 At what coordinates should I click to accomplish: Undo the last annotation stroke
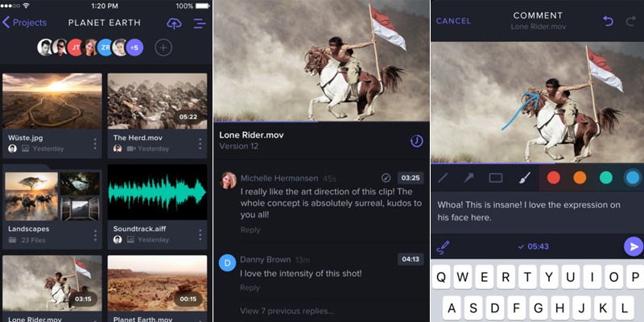click(x=608, y=20)
